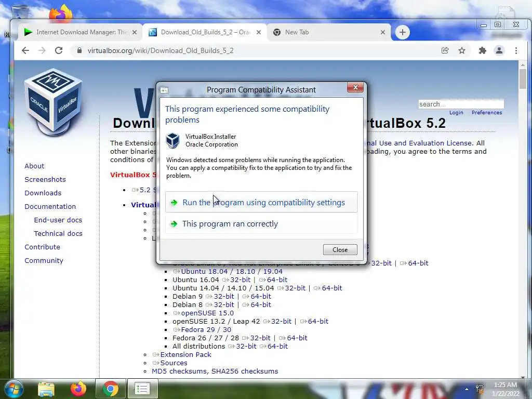
Task: Reload the VirtualBox page
Action: click(x=59, y=50)
